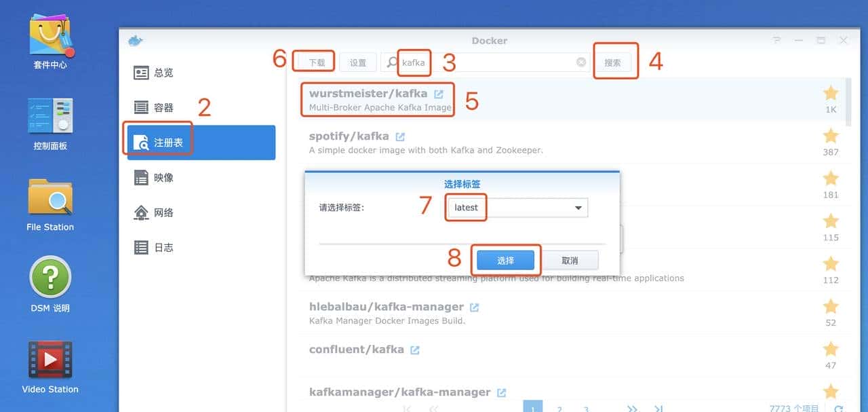This screenshot has height=412, width=868.
Task: Click the star icon rated 47
Action: pos(831,350)
